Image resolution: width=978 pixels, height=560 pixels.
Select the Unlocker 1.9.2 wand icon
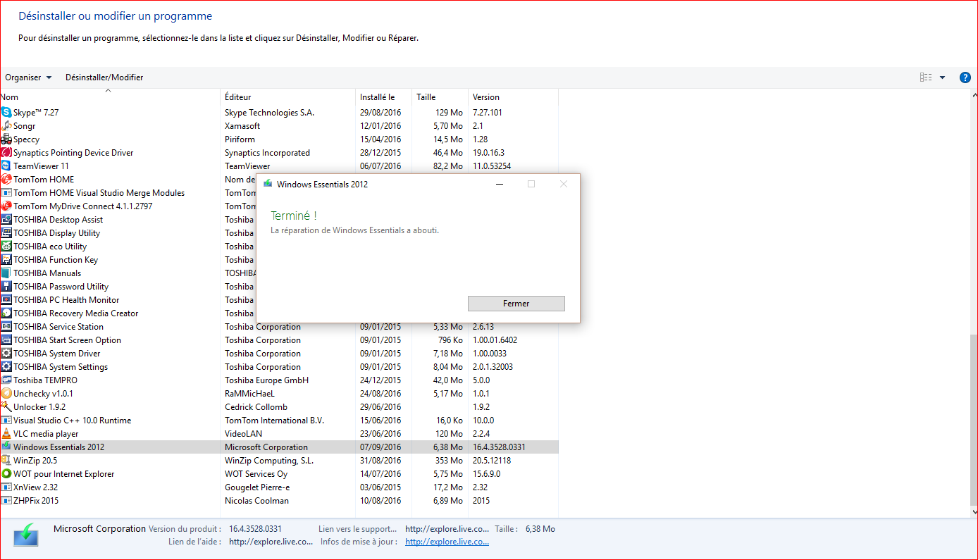(x=6, y=407)
